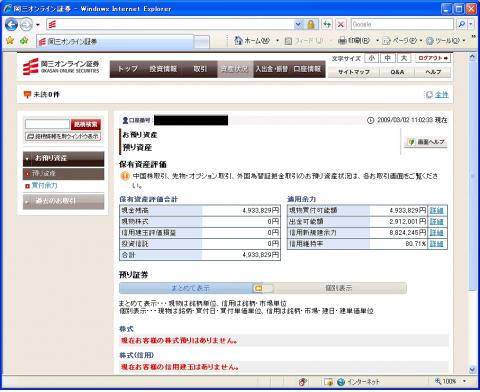
Task: Click the page scrollbar down arrow
Action: coord(472,369)
